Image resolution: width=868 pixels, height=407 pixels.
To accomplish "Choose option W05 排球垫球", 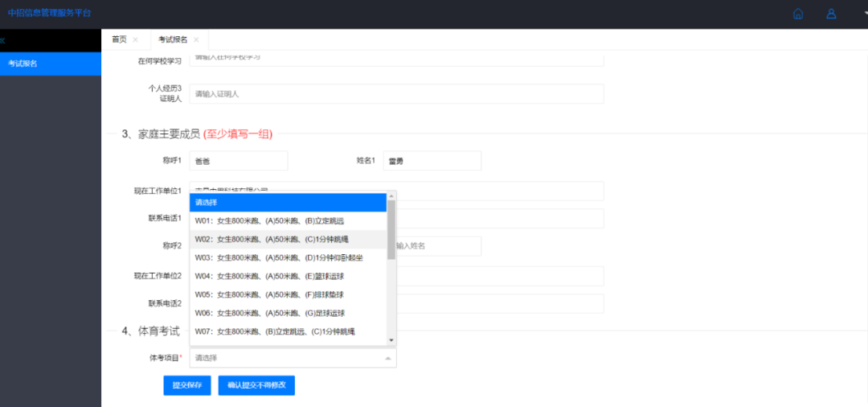I will [x=288, y=294].
